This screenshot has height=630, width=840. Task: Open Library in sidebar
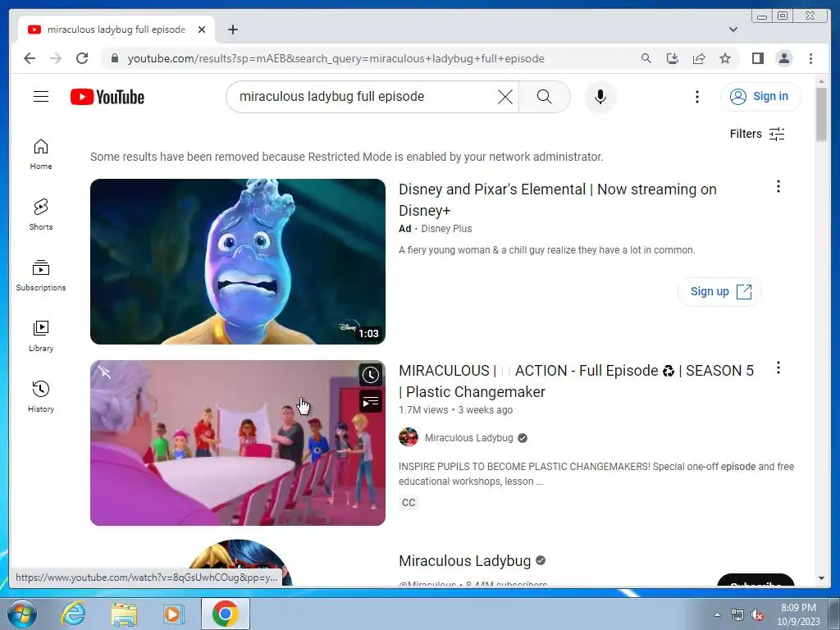[41, 336]
